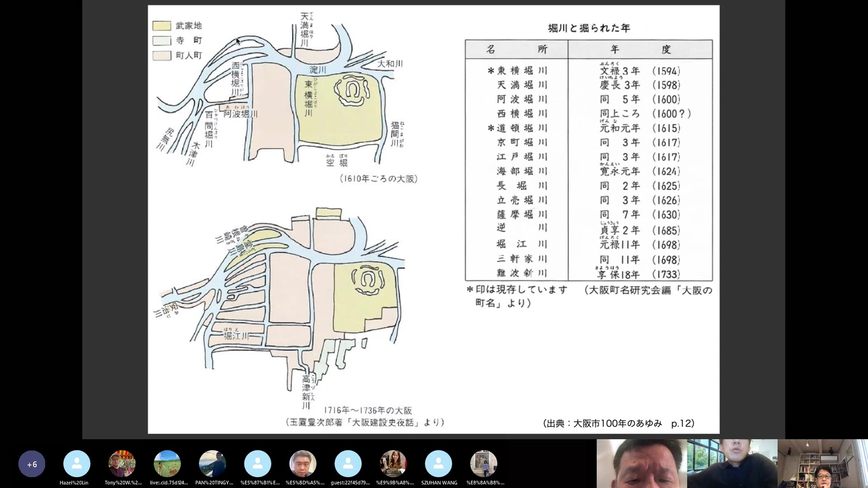Screen dimensions: 868x488
Task: Click the 海部堀川 table row name
Action: click(x=522, y=171)
